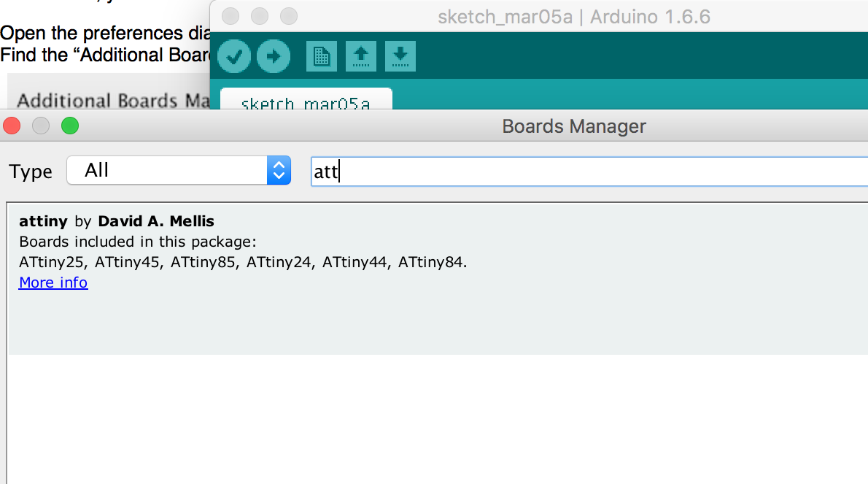Click the ATtiny boards list text line
The width and height of the screenshot is (868, 484).
(x=243, y=262)
